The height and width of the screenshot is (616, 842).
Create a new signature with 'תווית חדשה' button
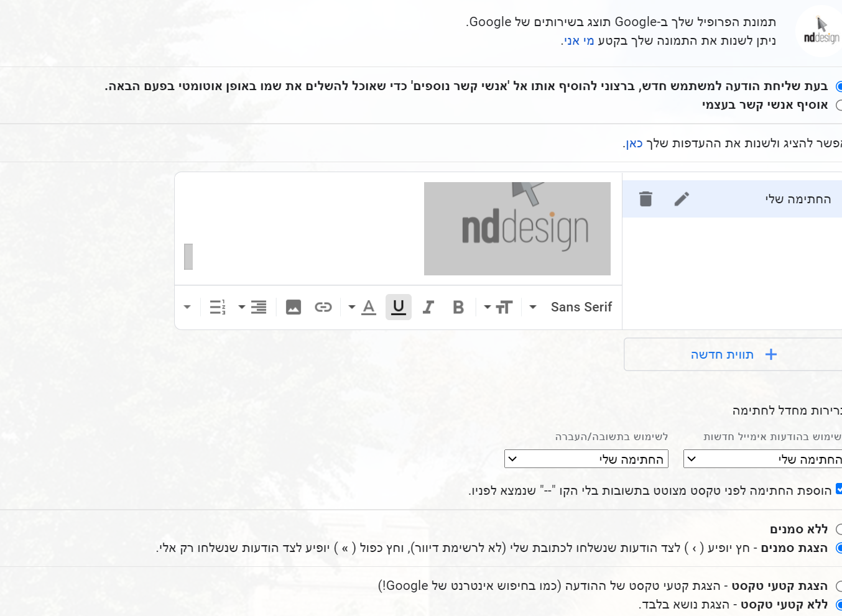click(733, 354)
